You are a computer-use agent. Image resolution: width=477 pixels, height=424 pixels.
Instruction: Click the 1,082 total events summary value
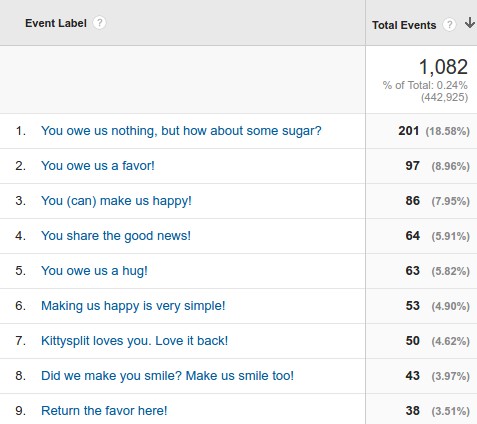coord(443,67)
